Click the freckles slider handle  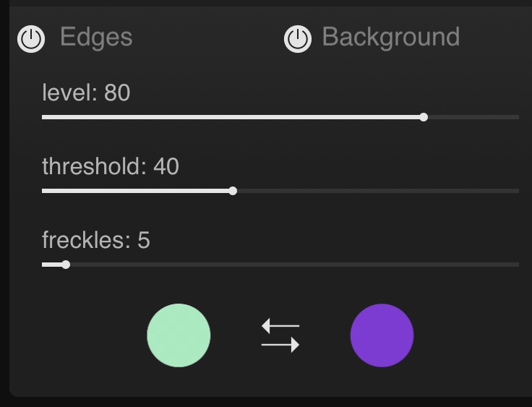(x=66, y=265)
